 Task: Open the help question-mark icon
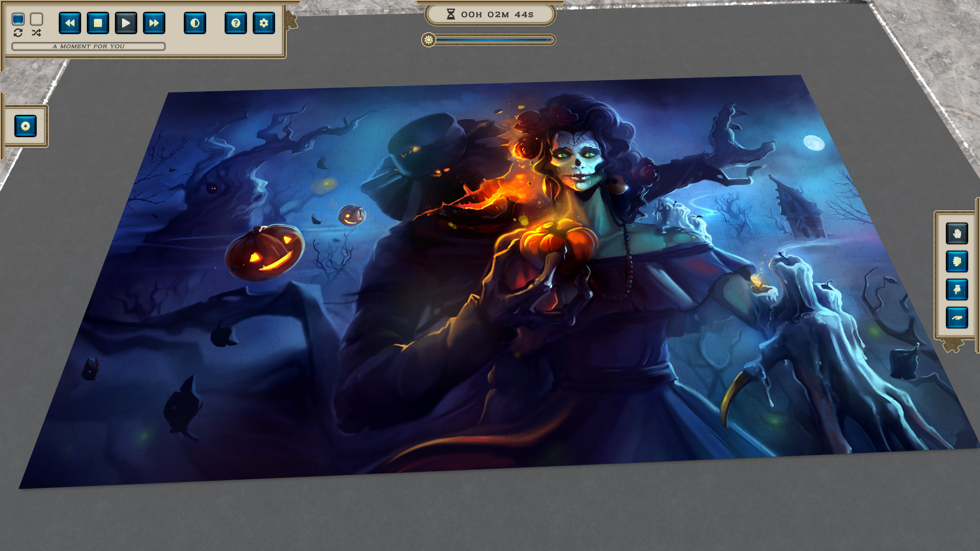click(235, 23)
